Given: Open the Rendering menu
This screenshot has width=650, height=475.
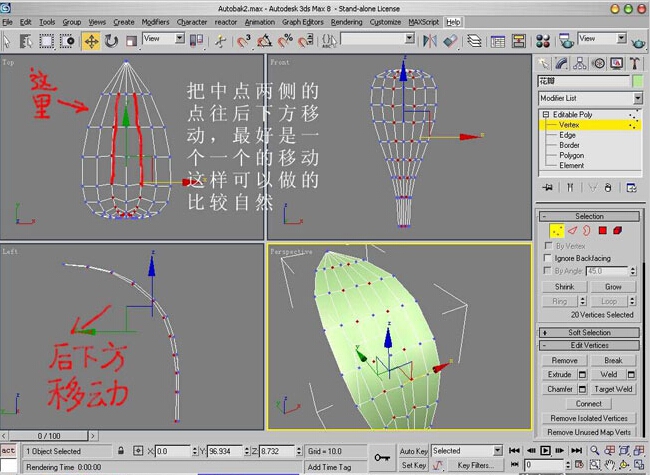Looking at the screenshot, I should (346, 22).
